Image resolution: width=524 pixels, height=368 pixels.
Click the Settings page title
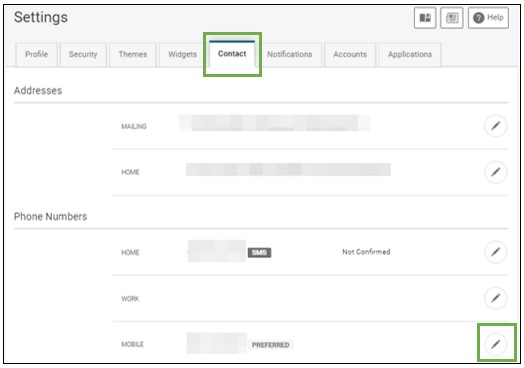point(41,17)
